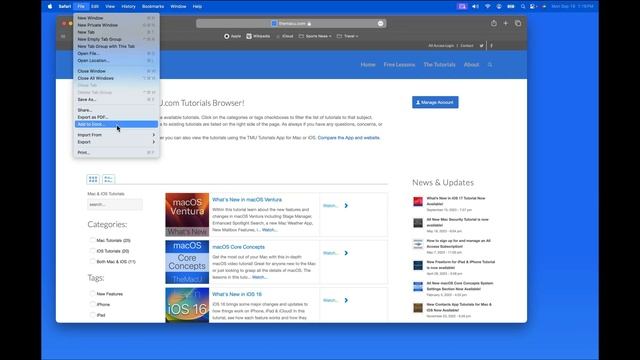This screenshot has width=640, height=360.
Task: Open What's New in macOS Ventura link
Action: (x=247, y=200)
